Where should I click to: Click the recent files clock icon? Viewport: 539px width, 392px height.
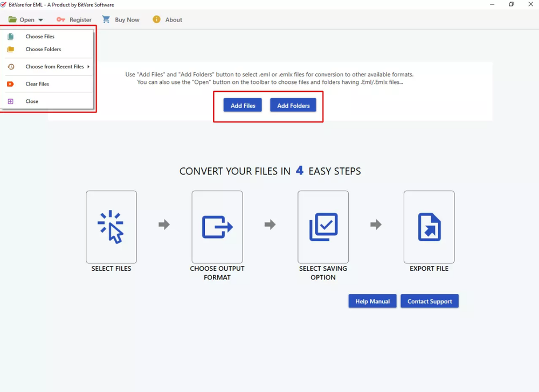point(11,67)
